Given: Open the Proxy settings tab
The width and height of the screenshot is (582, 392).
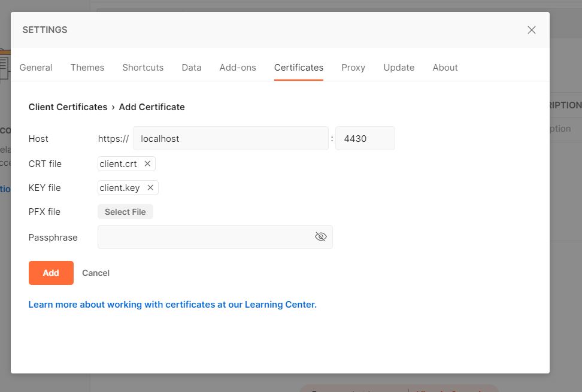Looking at the screenshot, I should click(353, 68).
